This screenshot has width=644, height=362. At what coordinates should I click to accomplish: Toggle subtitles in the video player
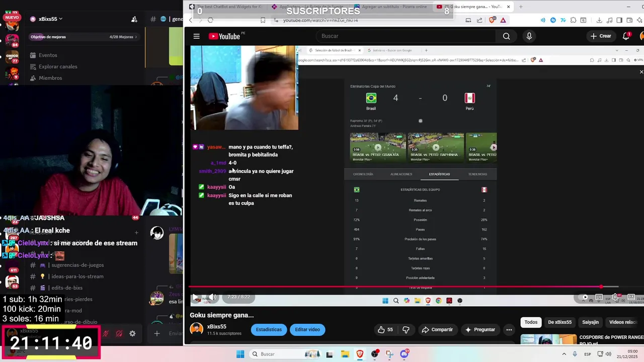[x=599, y=297]
